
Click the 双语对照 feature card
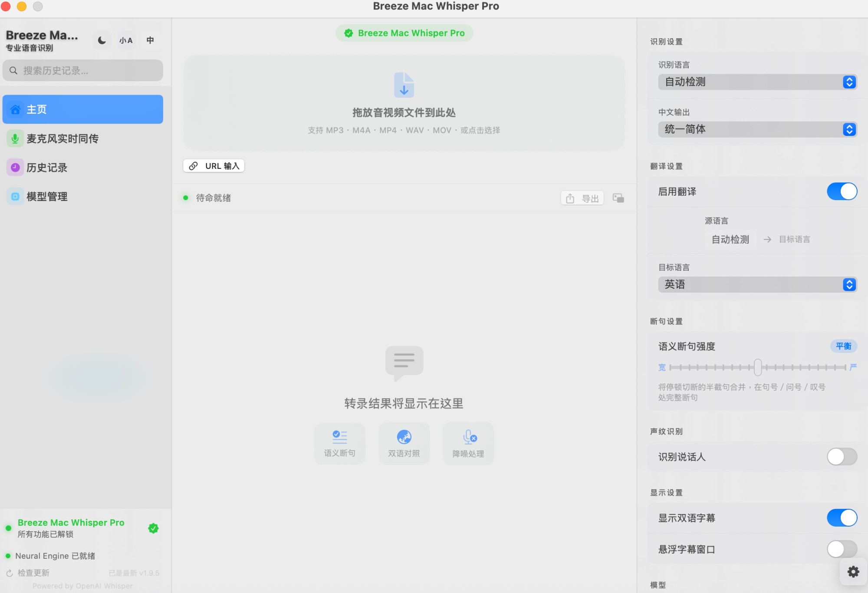click(404, 443)
